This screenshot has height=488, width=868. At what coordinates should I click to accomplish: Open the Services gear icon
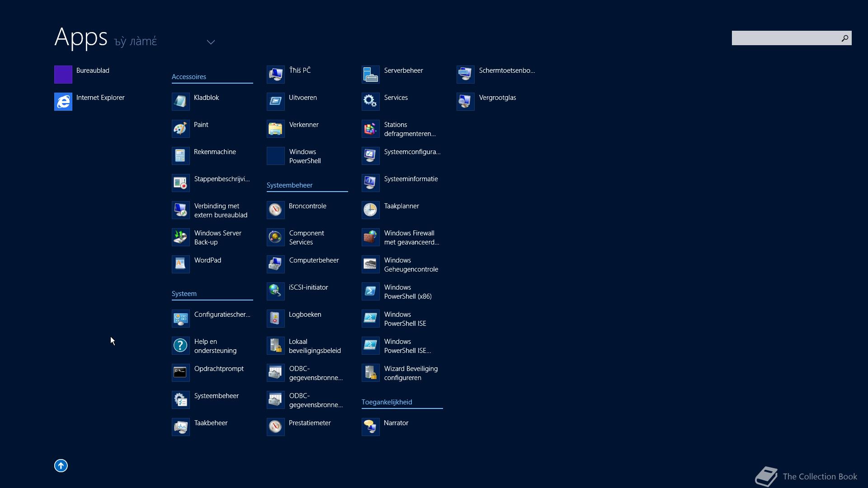[371, 102]
